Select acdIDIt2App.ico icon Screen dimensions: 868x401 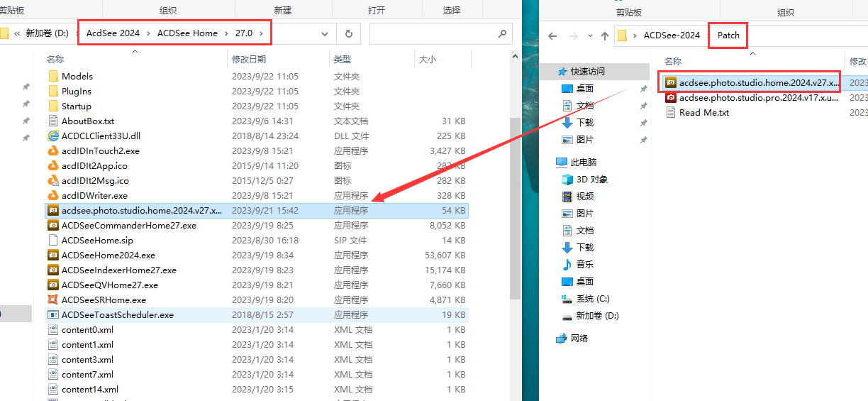(53, 165)
